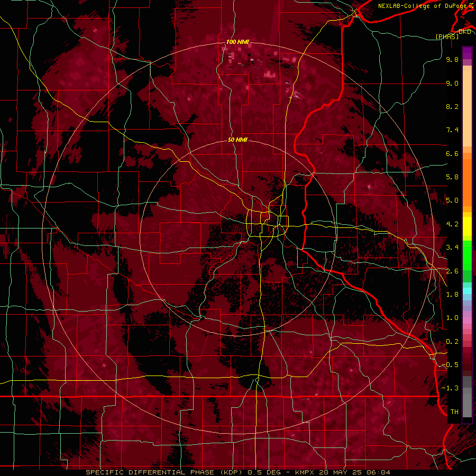The image size is (476, 476).
Task: Click the 1.8 value on the color scale
Action: click(452, 295)
